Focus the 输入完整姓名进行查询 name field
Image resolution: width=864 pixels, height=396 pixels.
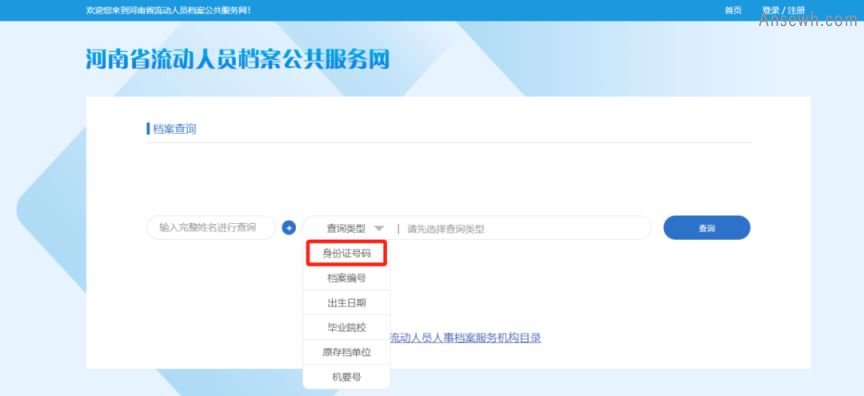210,227
